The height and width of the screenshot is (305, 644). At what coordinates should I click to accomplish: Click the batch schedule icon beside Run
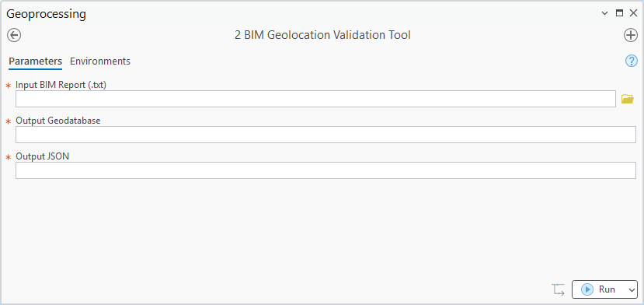[x=559, y=289]
